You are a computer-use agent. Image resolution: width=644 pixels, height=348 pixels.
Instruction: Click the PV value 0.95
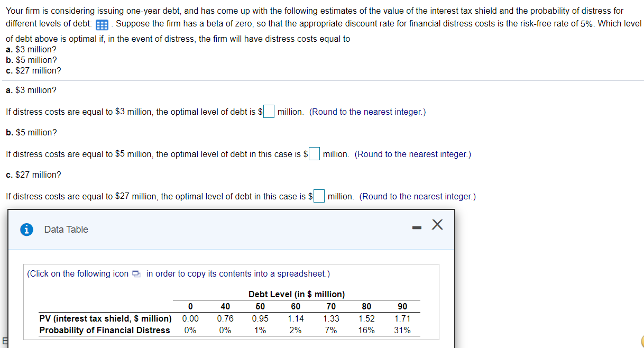pos(261,318)
